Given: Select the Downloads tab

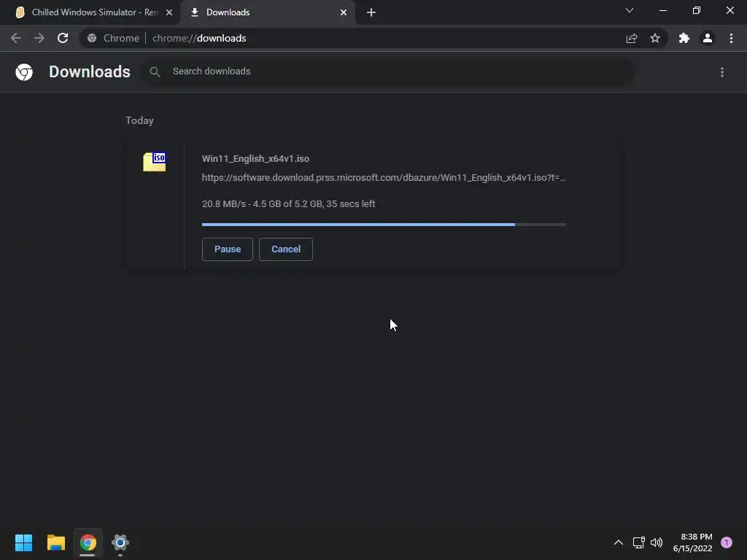Looking at the screenshot, I should pyautogui.click(x=267, y=12).
